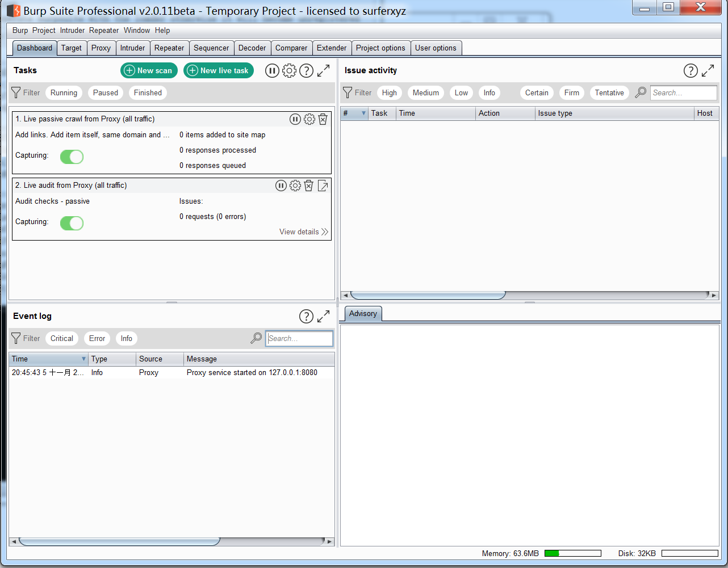Click Event log filter funnel icon
The height and width of the screenshot is (568, 728).
click(16, 338)
